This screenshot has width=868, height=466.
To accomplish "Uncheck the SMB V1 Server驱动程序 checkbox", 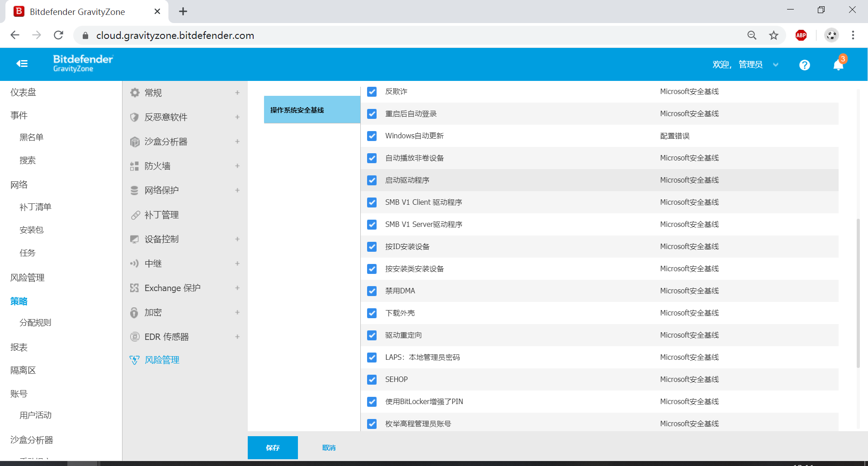I will click(x=372, y=225).
